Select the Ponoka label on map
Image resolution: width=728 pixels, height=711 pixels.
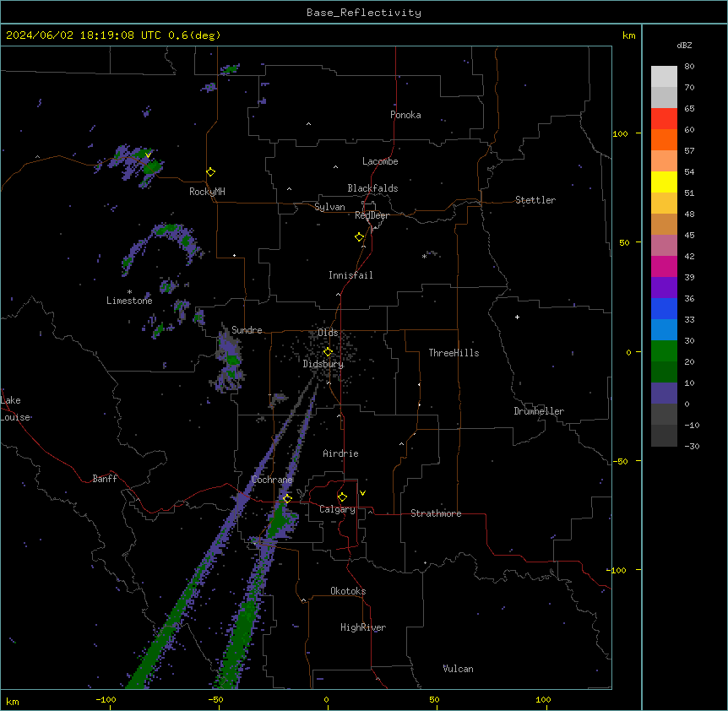[405, 115]
